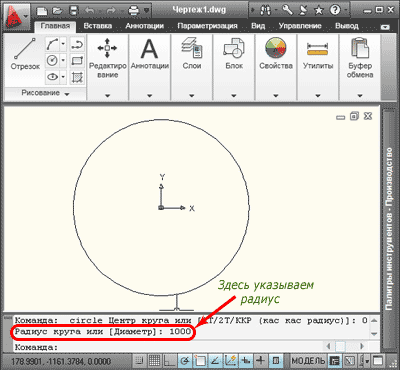Image resolution: width=400 pixels, height=370 pixels.
Task: Print the drawing with the printer icon
Action: coord(134,10)
